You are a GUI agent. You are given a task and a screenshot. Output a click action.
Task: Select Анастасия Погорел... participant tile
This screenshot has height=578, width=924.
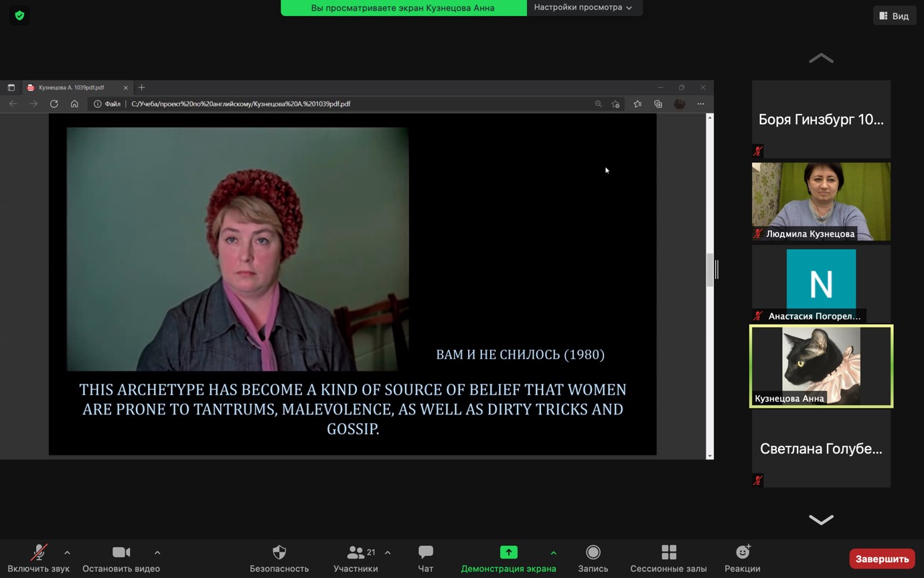click(821, 284)
